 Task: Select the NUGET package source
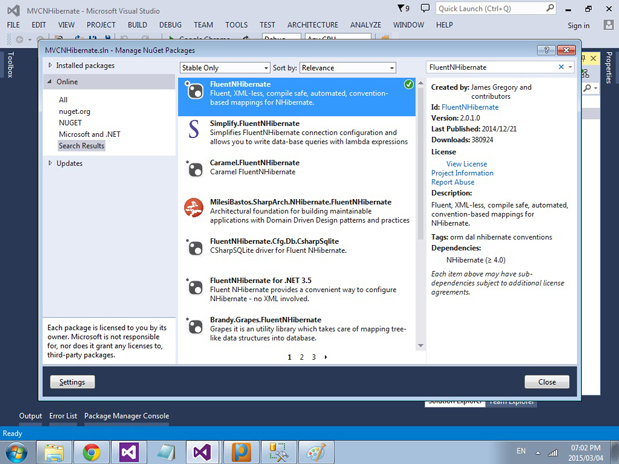70,123
